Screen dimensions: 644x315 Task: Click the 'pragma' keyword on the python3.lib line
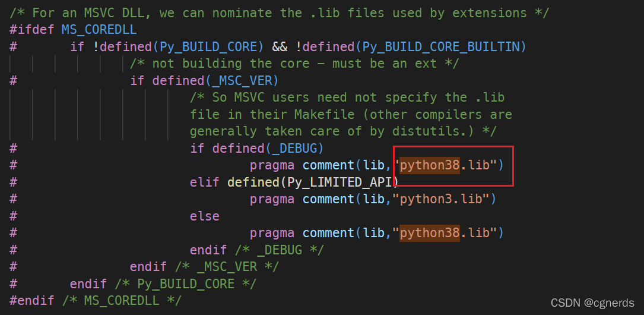click(272, 199)
